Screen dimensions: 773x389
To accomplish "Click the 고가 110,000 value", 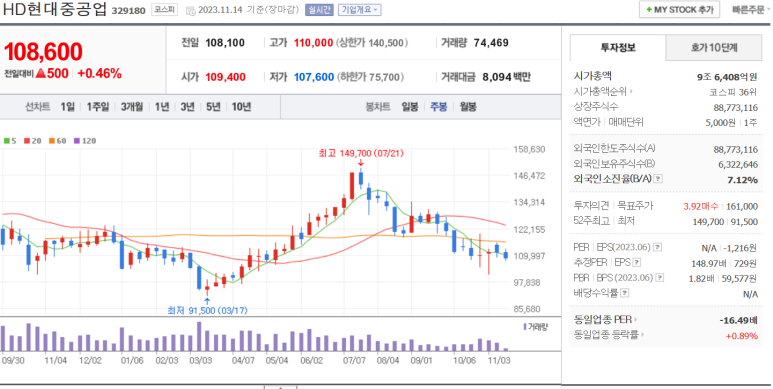I will 314,43.
